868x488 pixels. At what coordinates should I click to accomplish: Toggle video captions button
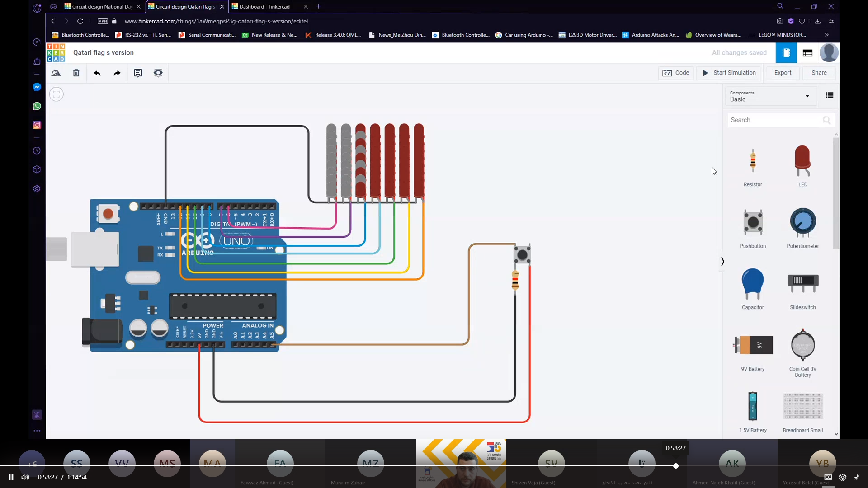tap(828, 477)
